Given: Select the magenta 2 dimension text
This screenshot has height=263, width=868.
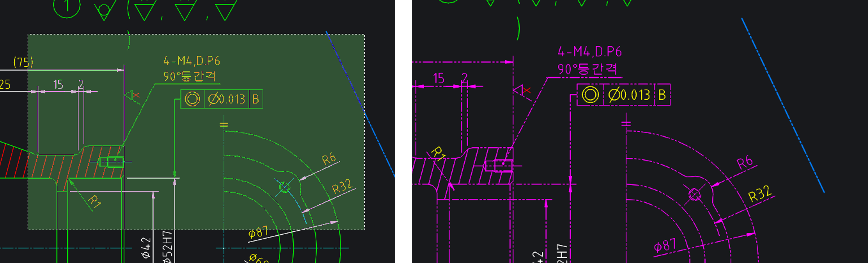Looking at the screenshot, I should 465,78.
